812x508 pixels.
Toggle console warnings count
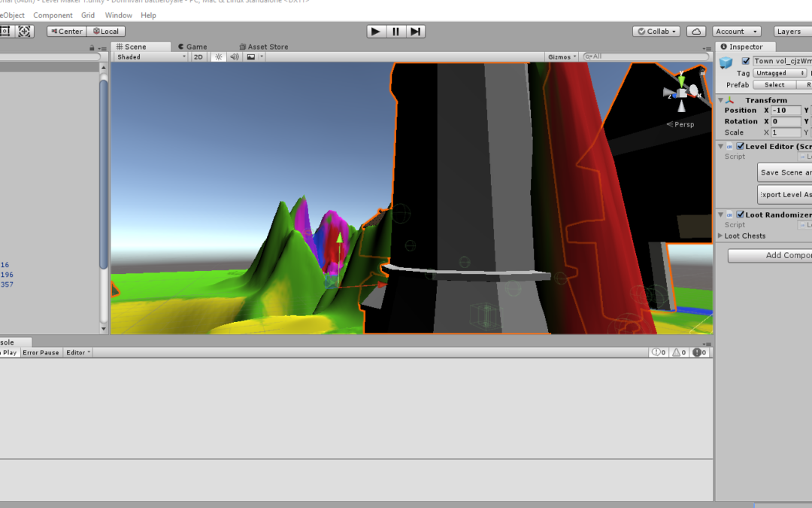coord(679,352)
